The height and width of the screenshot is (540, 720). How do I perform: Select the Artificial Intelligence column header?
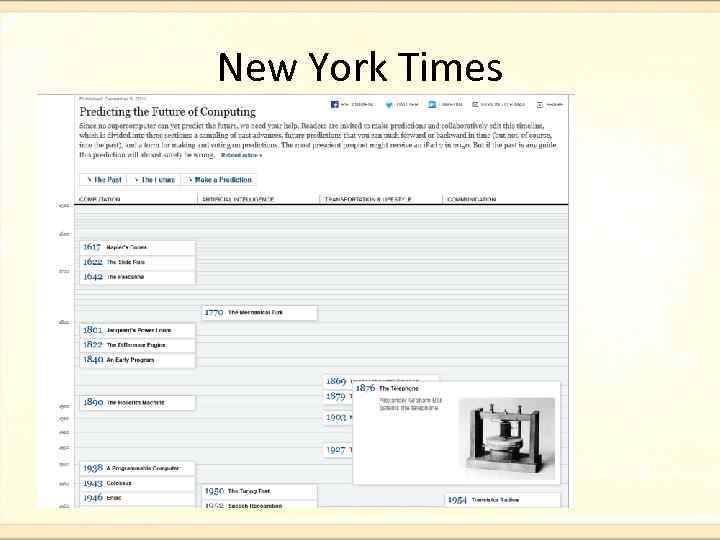click(238, 199)
